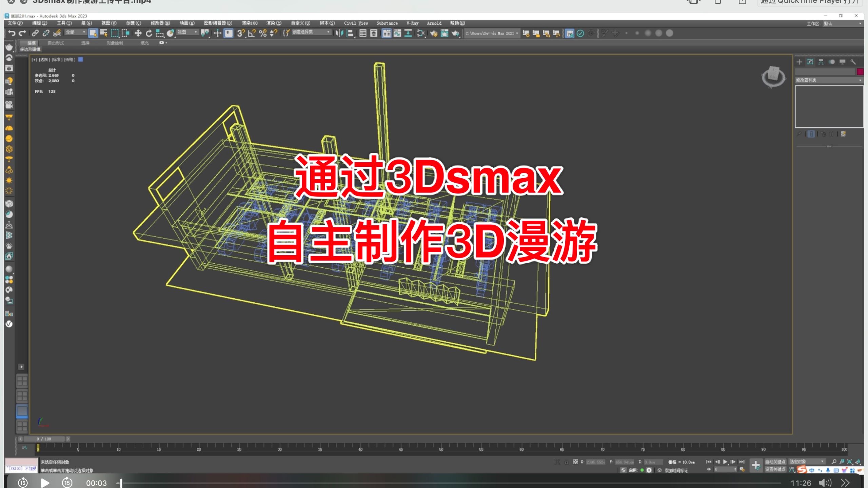The height and width of the screenshot is (488, 868).
Task: Go to the end frame
Action: (x=742, y=462)
